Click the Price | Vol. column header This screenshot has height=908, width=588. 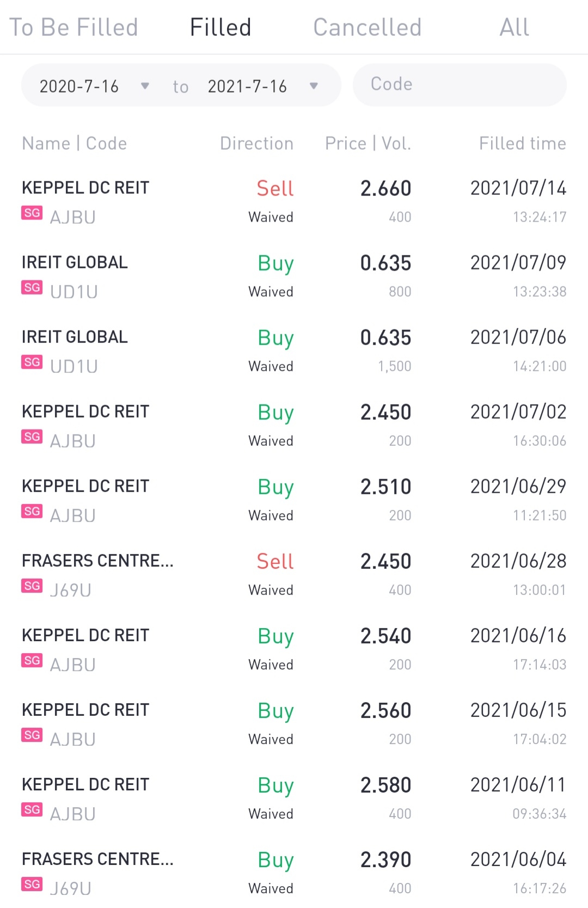(x=367, y=143)
